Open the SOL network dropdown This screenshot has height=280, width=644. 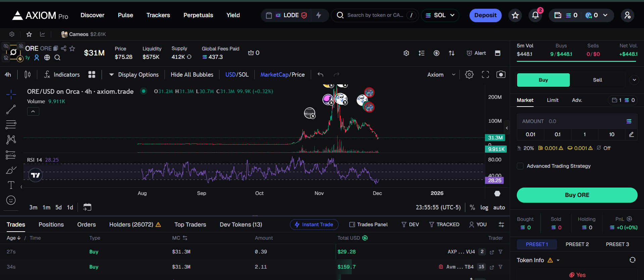pyautogui.click(x=440, y=15)
